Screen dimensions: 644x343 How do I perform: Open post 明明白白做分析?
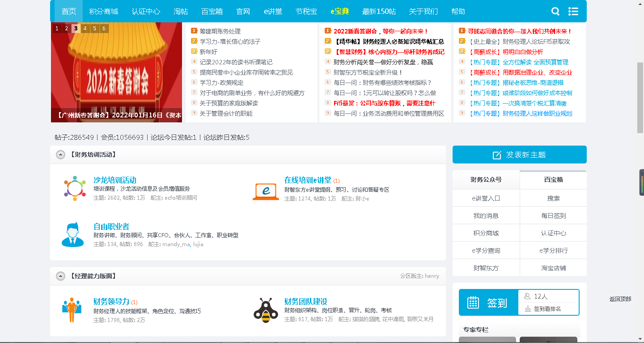(523, 52)
